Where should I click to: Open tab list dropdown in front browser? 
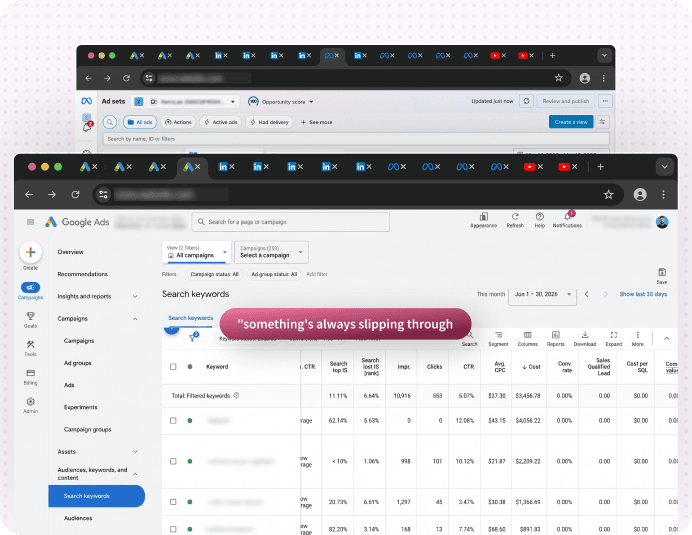(664, 167)
